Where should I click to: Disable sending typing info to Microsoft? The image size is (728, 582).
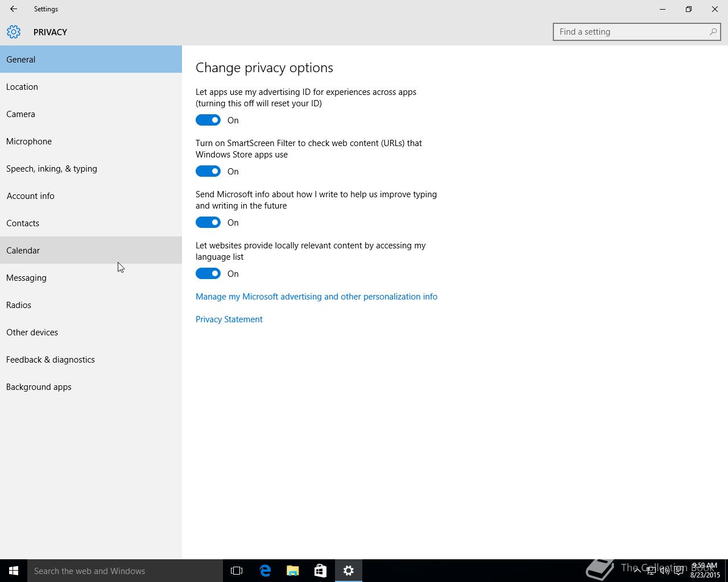point(208,222)
